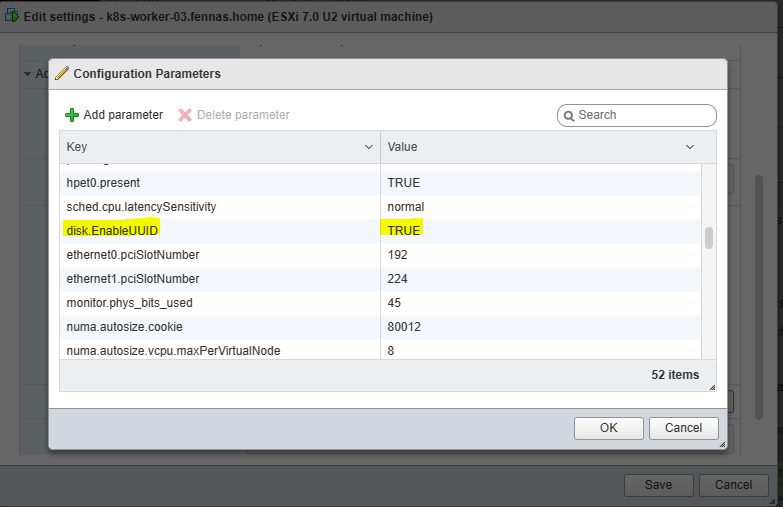Click the red X Delete parameter icon
This screenshot has height=507, width=783.
click(185, 115)
